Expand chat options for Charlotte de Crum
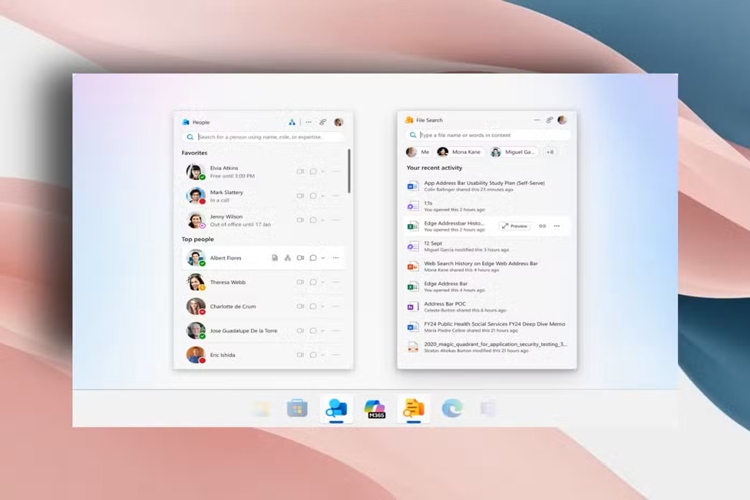The image size is (750, 500). 323,306
